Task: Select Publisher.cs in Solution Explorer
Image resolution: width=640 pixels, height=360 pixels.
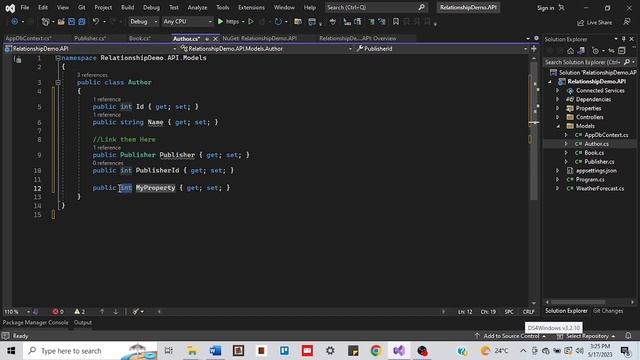Action: 599,162
